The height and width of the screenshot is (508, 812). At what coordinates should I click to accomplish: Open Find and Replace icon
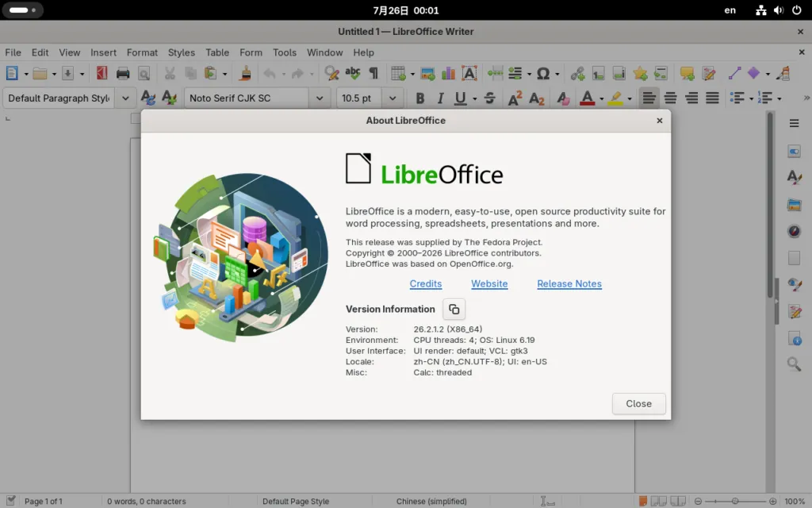click(331, 73)
